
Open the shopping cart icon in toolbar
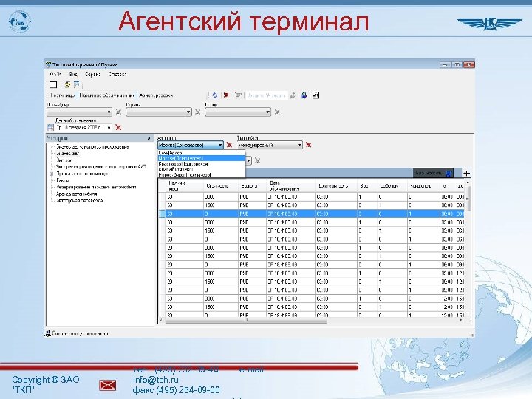[x=238, y=95]
